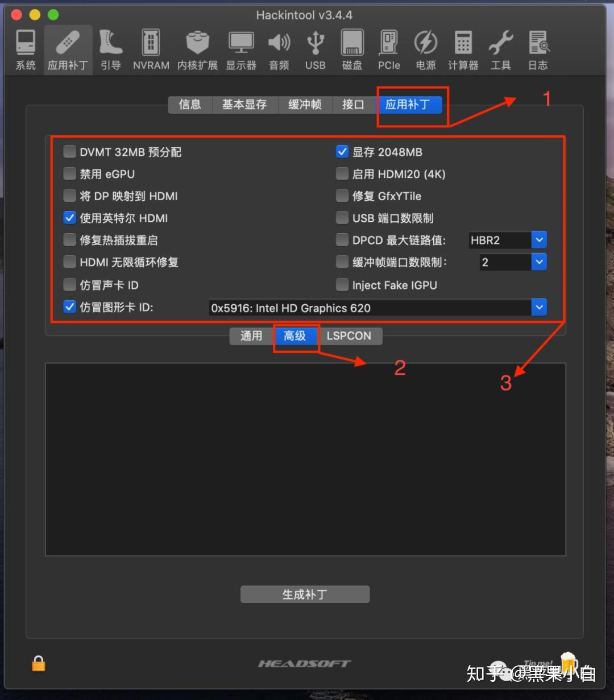614x700 pixels.
Task: Enable 修复热插拔重启 checkbox
Action: pyautogui.click(x=69, y=240)
